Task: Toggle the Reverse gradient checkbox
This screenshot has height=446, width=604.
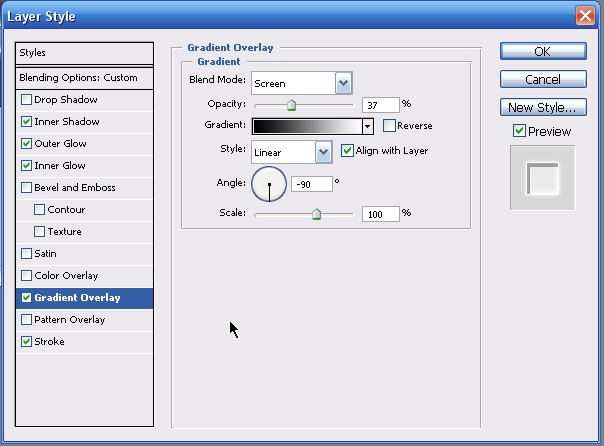Action: coord(389,126)
